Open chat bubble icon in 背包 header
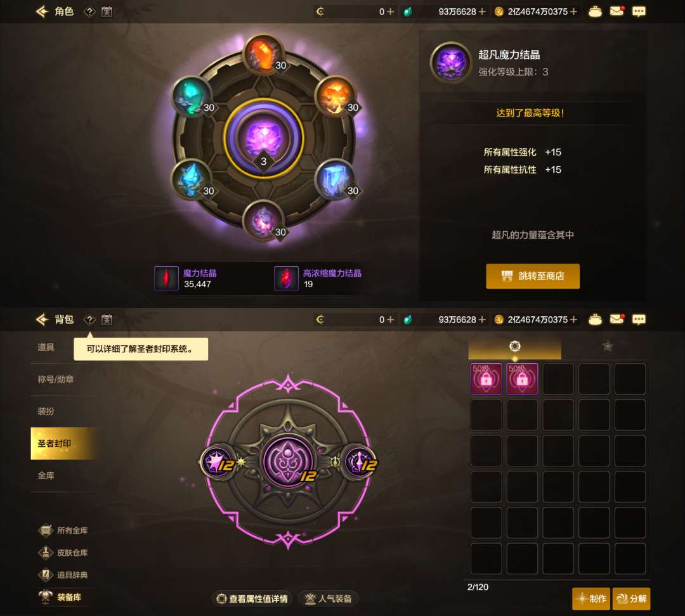This screenshot has height=616, width=685. click(639, 319)
